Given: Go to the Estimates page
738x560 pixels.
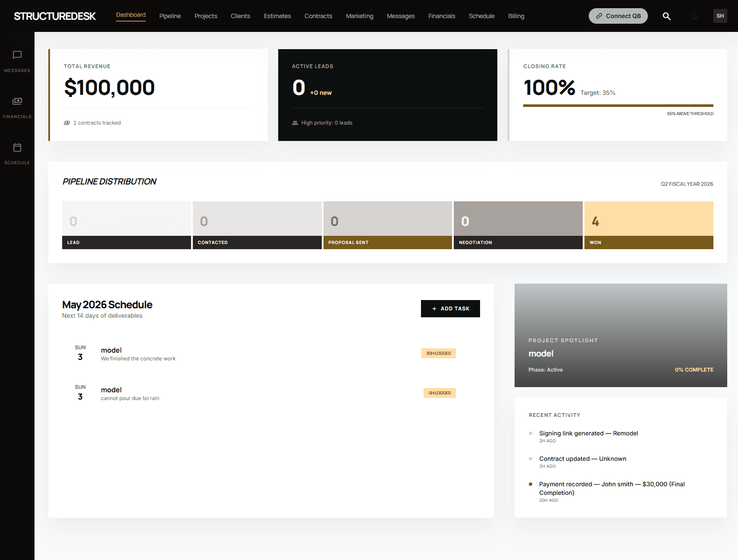Looking at the screenshot, I should pyautogui.click(x=277, y=16).
